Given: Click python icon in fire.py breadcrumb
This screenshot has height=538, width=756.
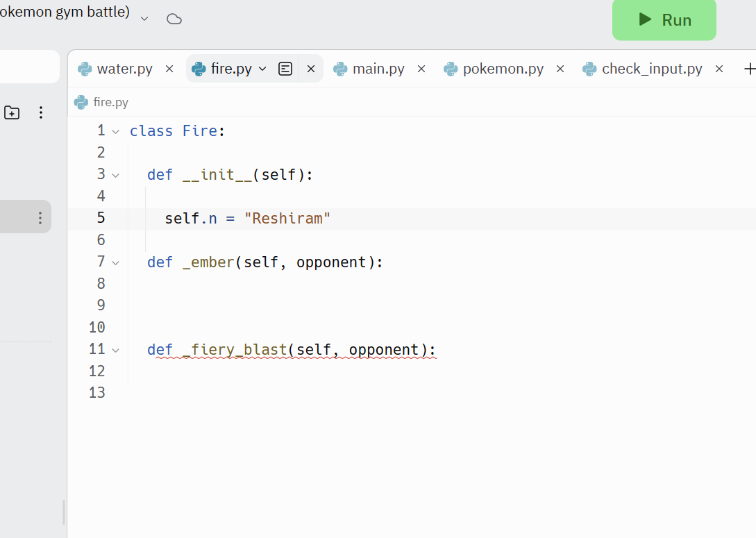Looking at the screenshot, I should pyautogui.click(x=81, y=102).
